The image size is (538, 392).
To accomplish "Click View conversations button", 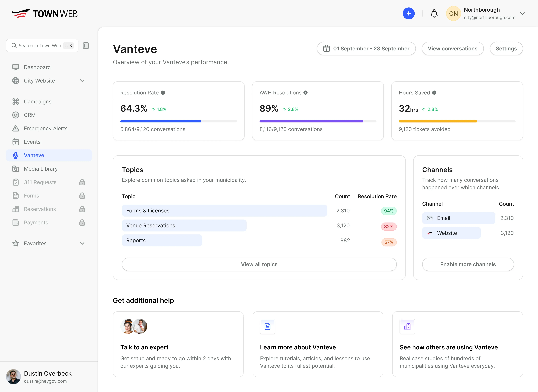I will (453, 49).
